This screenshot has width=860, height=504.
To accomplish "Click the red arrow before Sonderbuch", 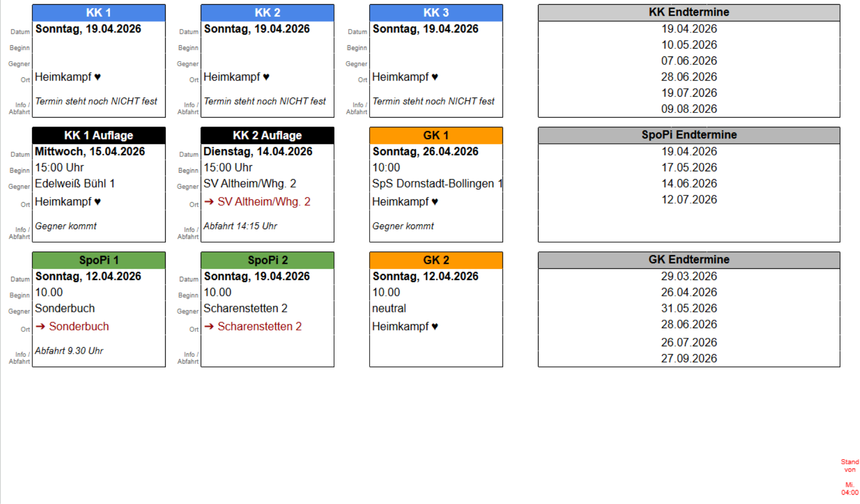I will pyautogui.click(x=41, y=327).
